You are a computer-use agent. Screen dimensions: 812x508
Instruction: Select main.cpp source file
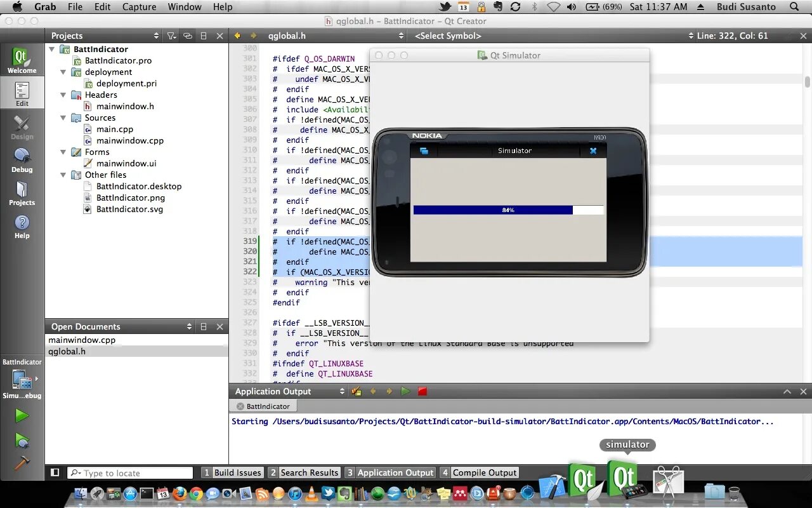click(114, 129)
